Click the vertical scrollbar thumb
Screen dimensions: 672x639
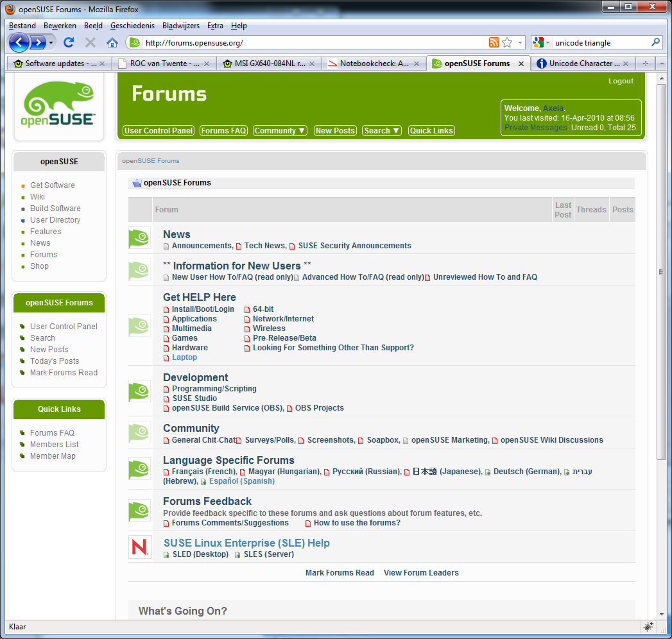pos(661,272)
